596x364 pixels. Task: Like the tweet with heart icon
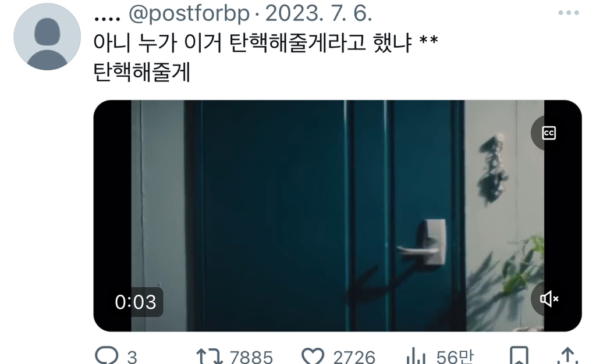[313, 356]
